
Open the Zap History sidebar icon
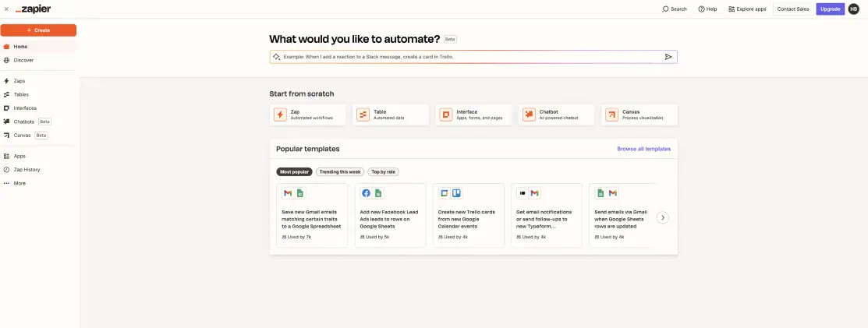point(7,170)
